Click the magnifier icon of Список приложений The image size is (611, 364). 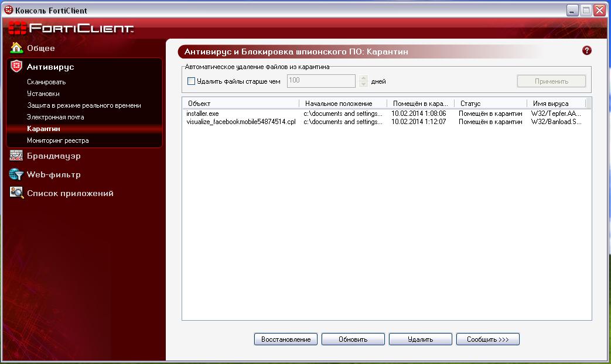(16, 193)
